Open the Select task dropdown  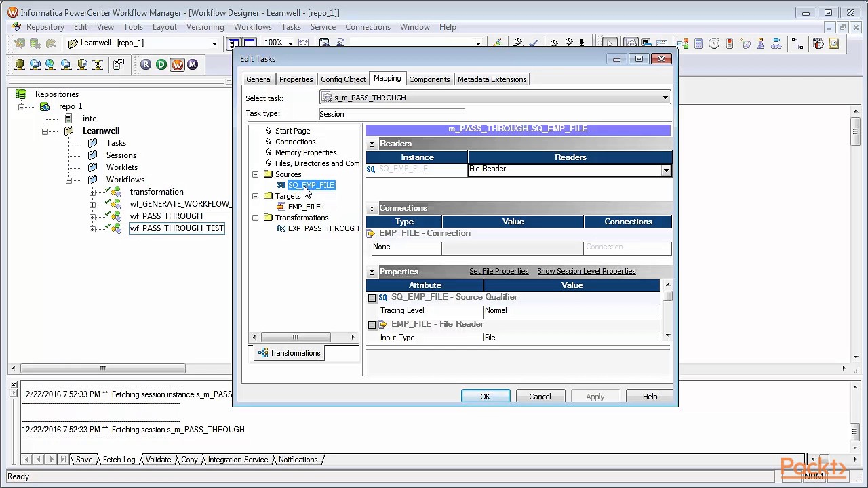pyautogui.click(x=665, y=98)
